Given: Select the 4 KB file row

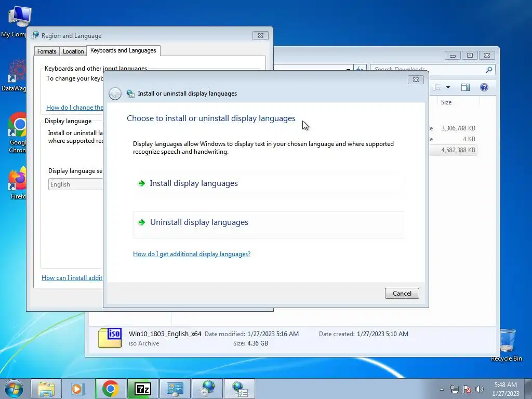Looking at the screenshot, I should tap(453, 139).
